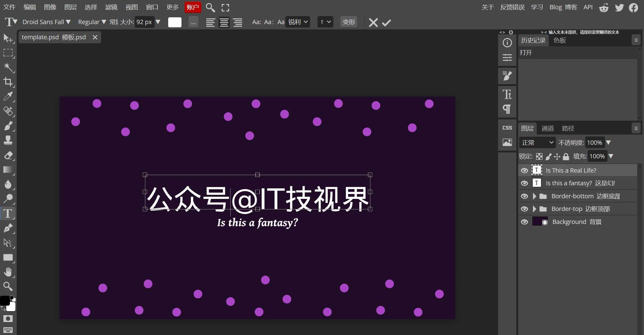Open the Regular font style dropdown
This screenshot has height=335, width=644.
click(92, 22)
